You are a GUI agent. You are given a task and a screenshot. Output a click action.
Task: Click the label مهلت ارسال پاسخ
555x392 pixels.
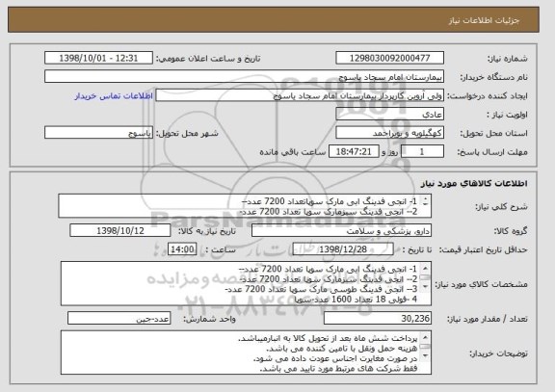pyautogui.click(x=492, y=152)
